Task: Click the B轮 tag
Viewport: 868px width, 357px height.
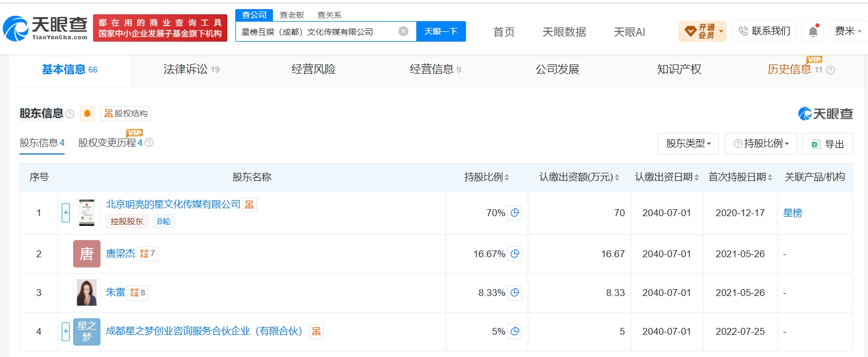Action: [x=163, y=221]
